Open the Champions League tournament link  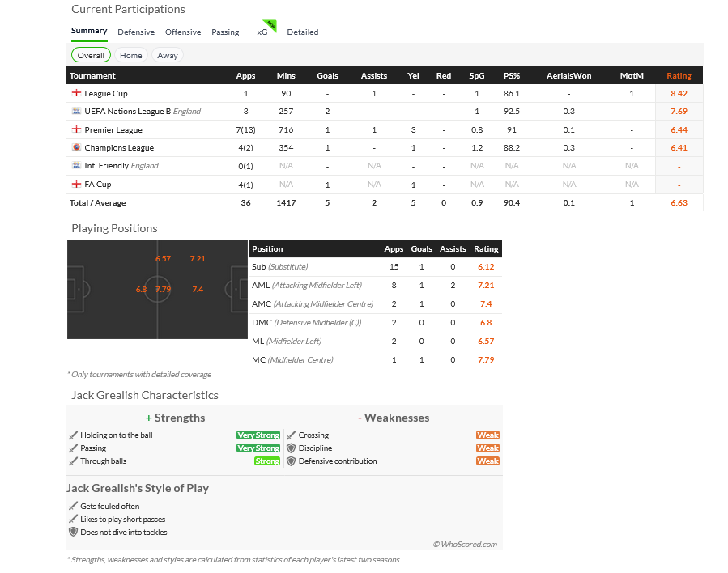(119, 147)
